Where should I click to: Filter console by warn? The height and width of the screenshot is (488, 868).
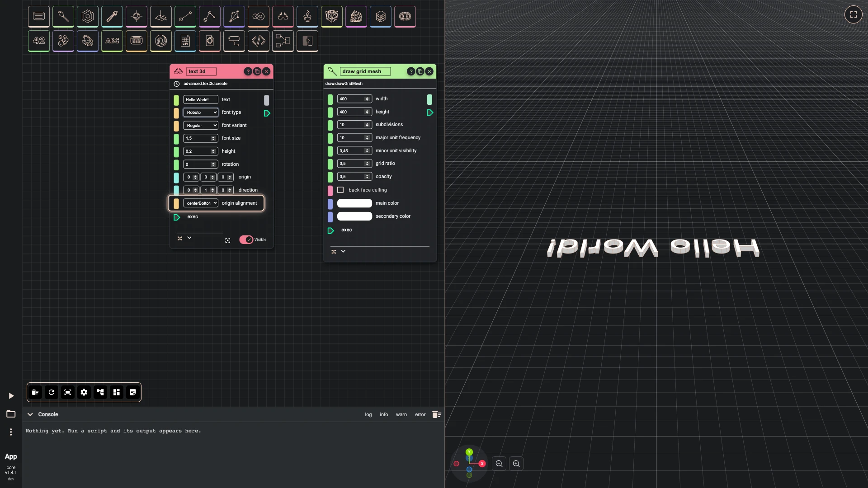click(x=401, y=414)
